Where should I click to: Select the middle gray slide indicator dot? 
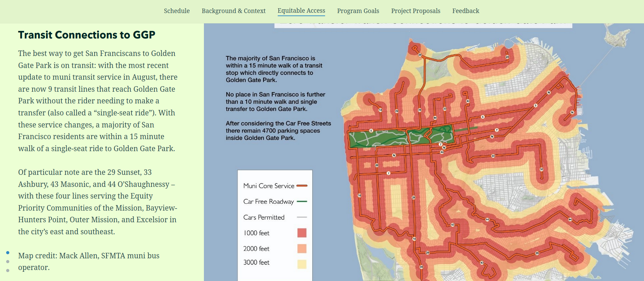(8, 262)
